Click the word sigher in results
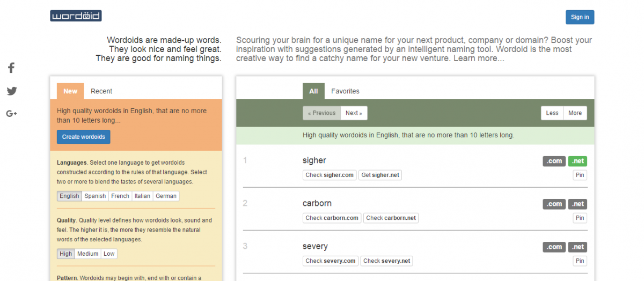Image resolution: width=644 pixels, height=281 pixels. coord(314,160)
